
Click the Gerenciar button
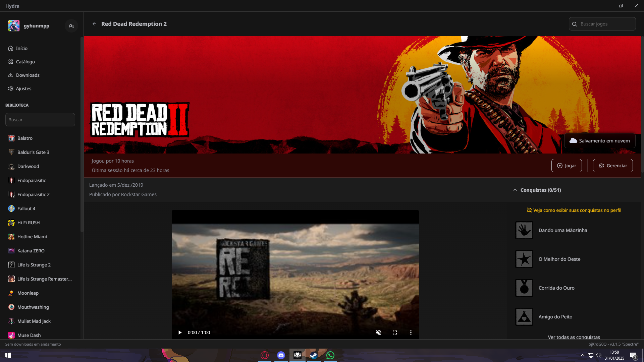click(613, 166)
